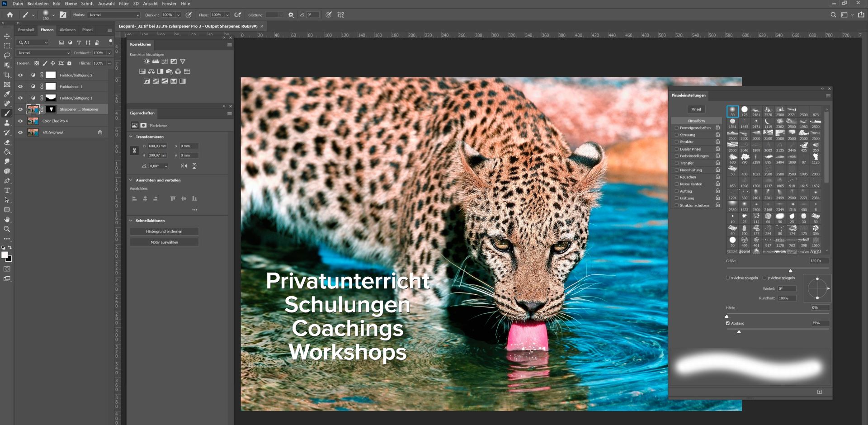Hide the Color Efex Pro 4 layer
Viewport: 868px width, 425px height.
[20, 121]
